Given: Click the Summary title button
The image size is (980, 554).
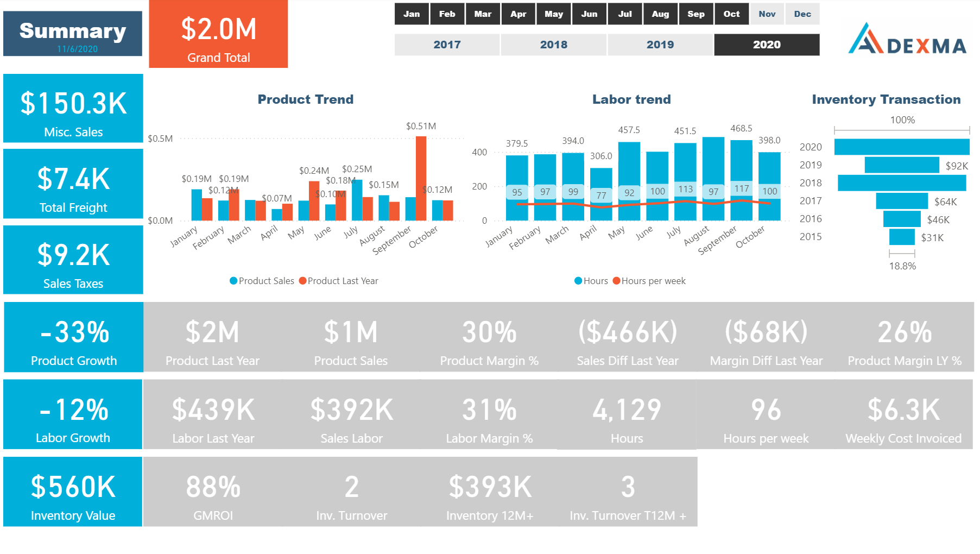Looking at the screenshot, I should click(73, 34).
